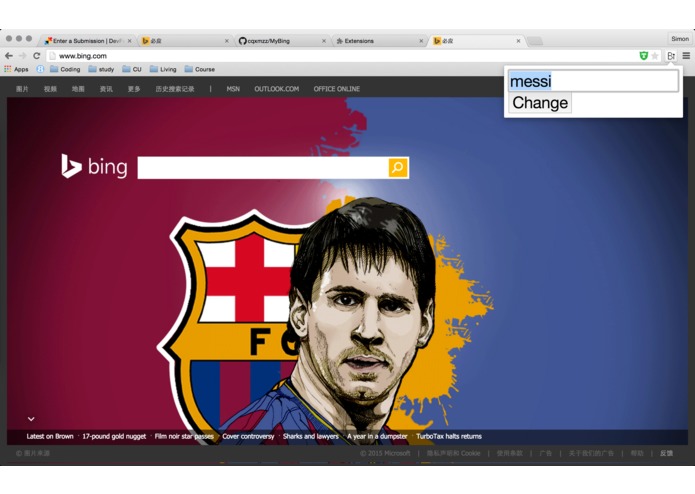The height and width of the screenshot is (494, 695).
Task: Open Living bookmarks folder
Action: click(x=163, y=69)
